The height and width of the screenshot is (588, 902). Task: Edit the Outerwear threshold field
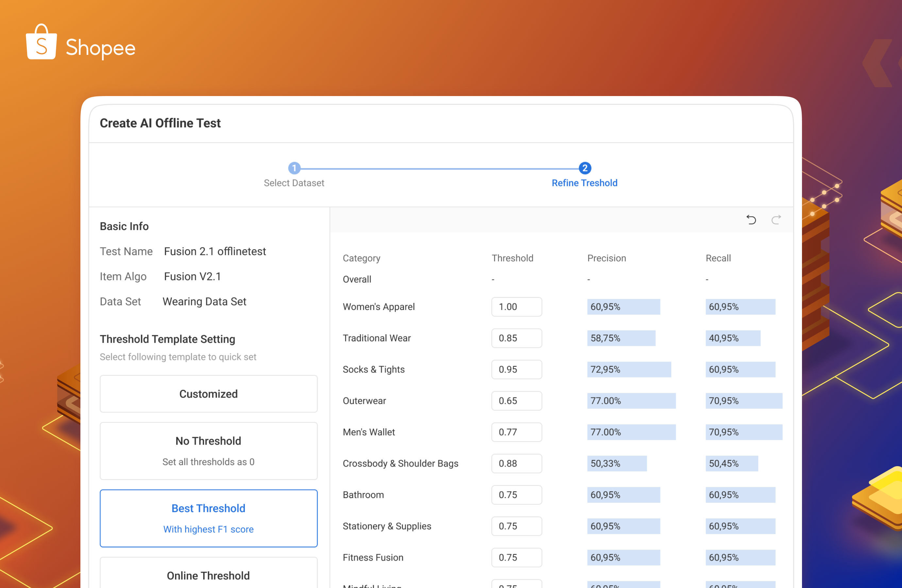click(x=517, y=401)
